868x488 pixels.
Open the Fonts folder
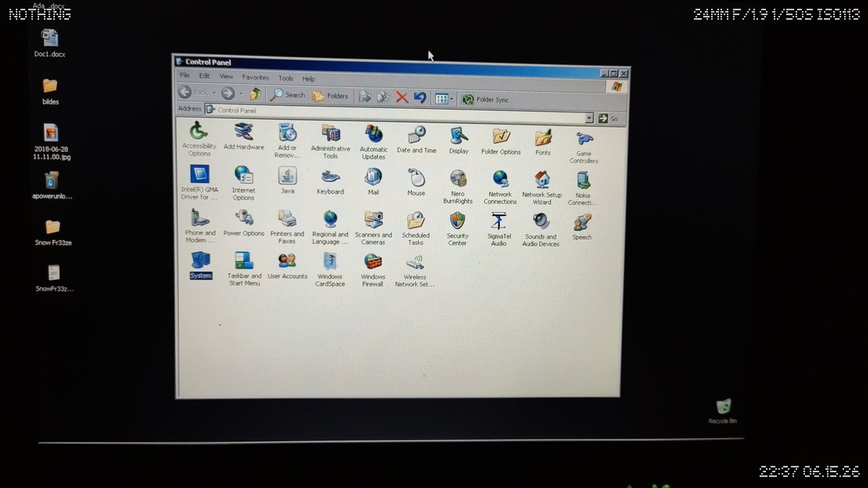[542, 142]
